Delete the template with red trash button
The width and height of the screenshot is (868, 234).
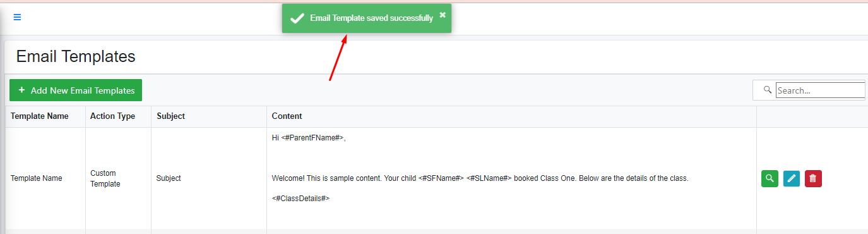point(813,179)
